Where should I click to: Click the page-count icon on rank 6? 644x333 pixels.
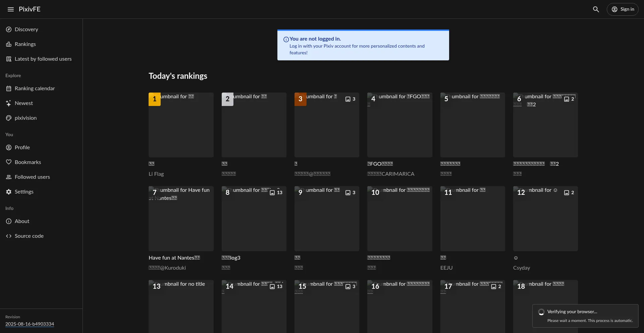pos(567,99)
